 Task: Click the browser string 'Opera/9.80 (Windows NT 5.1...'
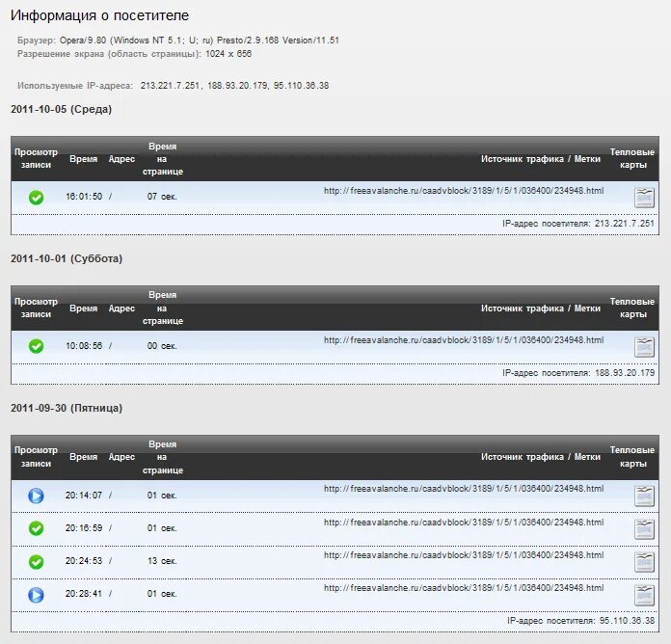(x=200, y=40)
